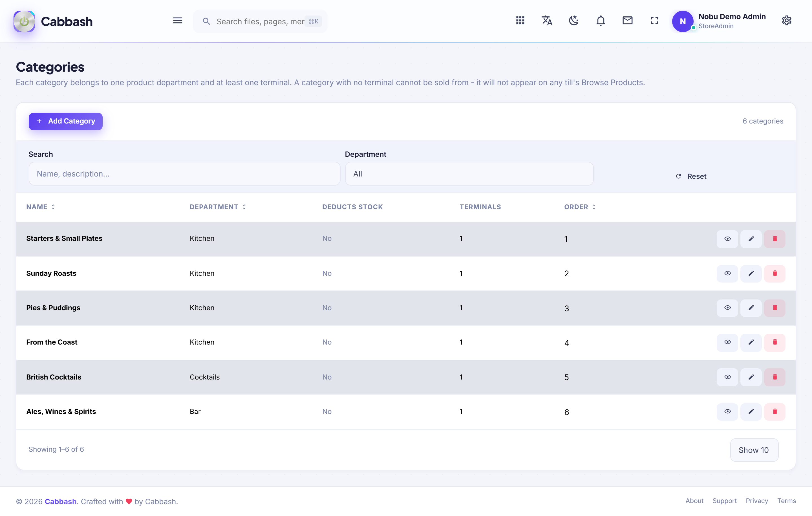Click the Add Category button
This screenshot has width=812, height=516.
(65, 122)
